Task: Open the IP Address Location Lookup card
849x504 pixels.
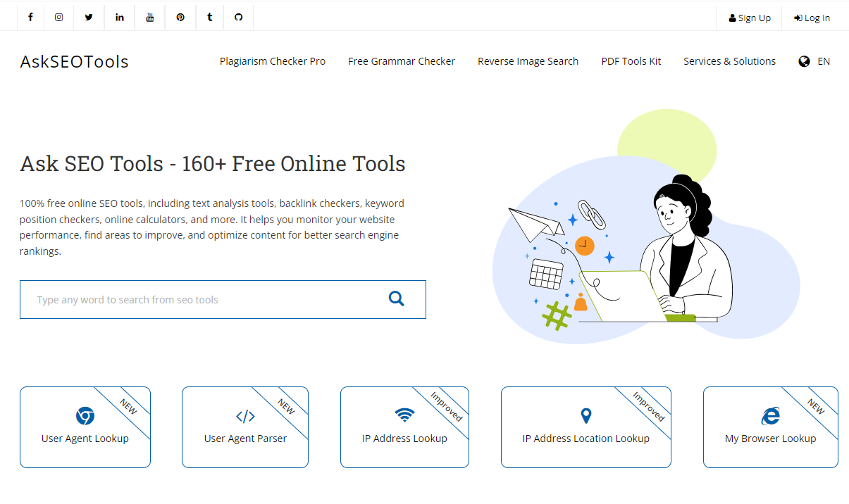Action: point(585,427)
